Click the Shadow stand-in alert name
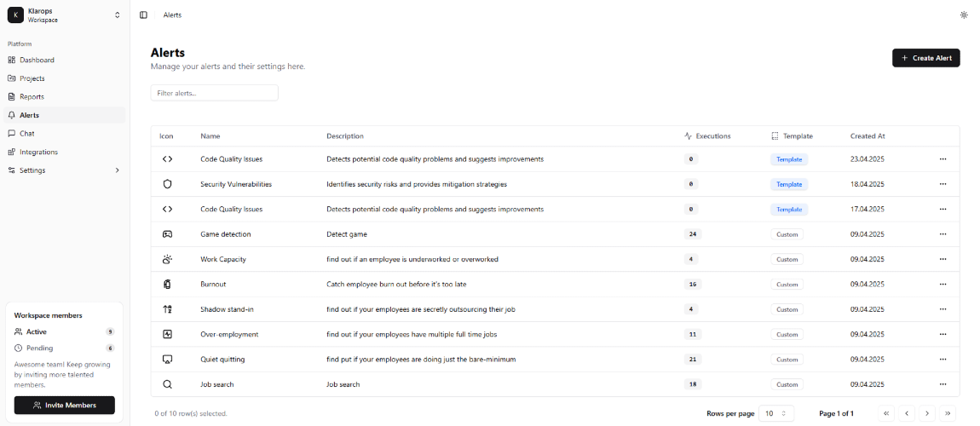 [x=227, y=309]
